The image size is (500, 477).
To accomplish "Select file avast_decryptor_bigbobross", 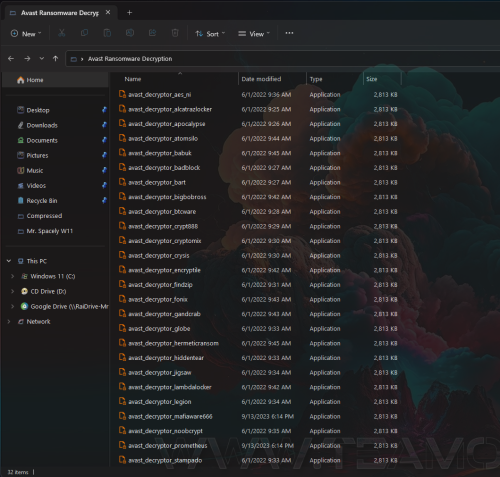I will (x=167, y=197).
